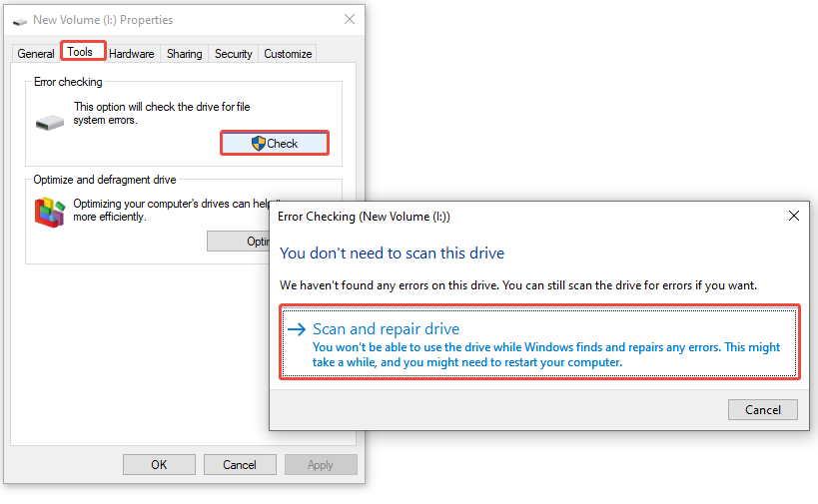Close the Error Checking dialog with X
Image resolution: width=818 pixels, height=504 pixels.
point(793,216)
